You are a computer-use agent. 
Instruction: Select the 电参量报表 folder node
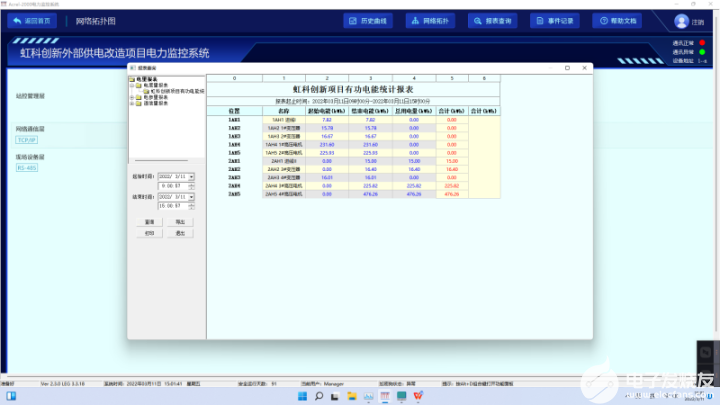(x=156, y=97)
